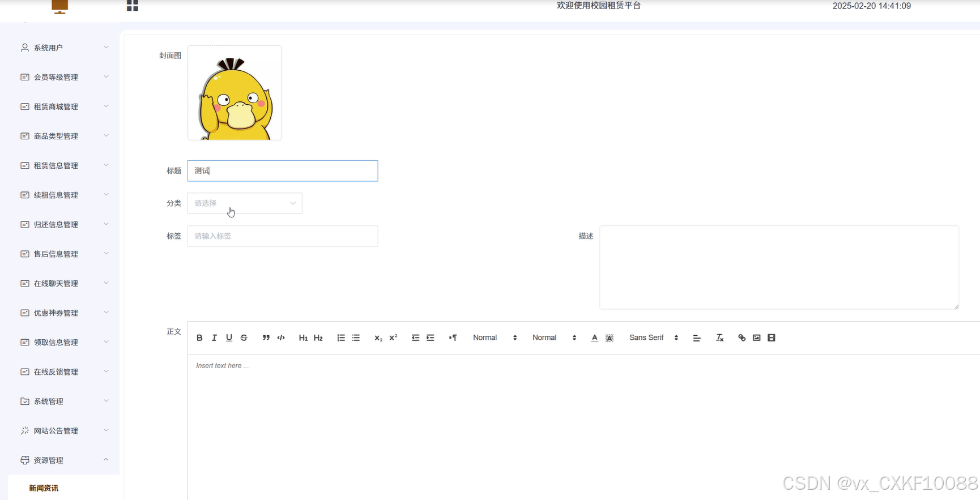Viewport: 980px width, 500px height.
Task: Apply subscript formatting
Action: pyautogui.click(x=378, y=337)
